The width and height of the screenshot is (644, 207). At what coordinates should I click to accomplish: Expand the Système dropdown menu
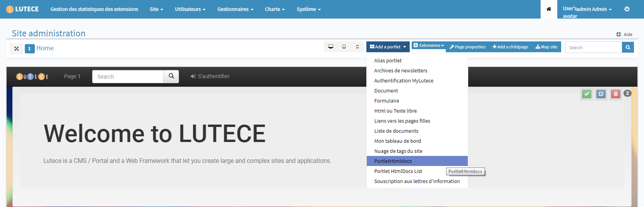(x=309, y=9)
